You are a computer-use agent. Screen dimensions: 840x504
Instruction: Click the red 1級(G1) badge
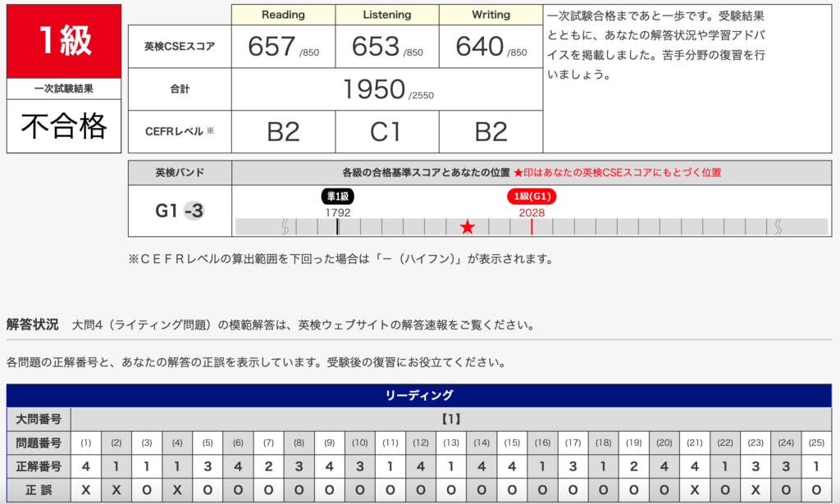tap(532, 197)
